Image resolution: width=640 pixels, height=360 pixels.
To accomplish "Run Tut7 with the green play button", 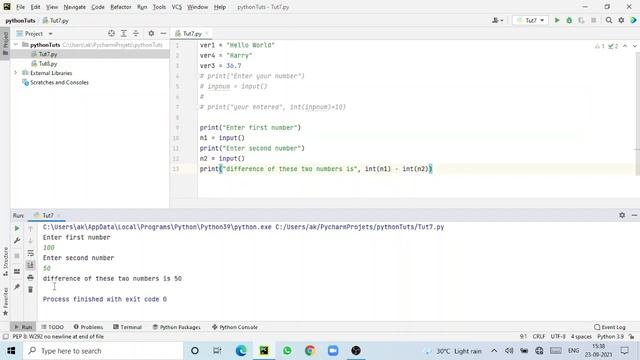I will (x=557, y=20).
